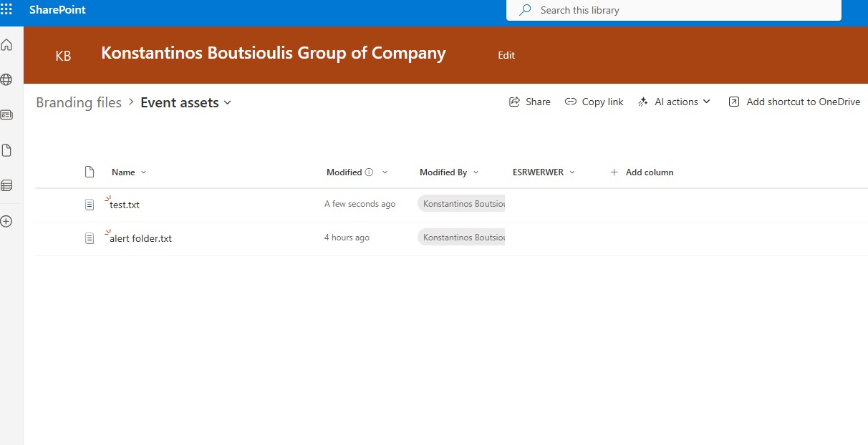Click the file type column header icon
The height and width of the screenshot is (445, 868).
(x=90, y=172)
